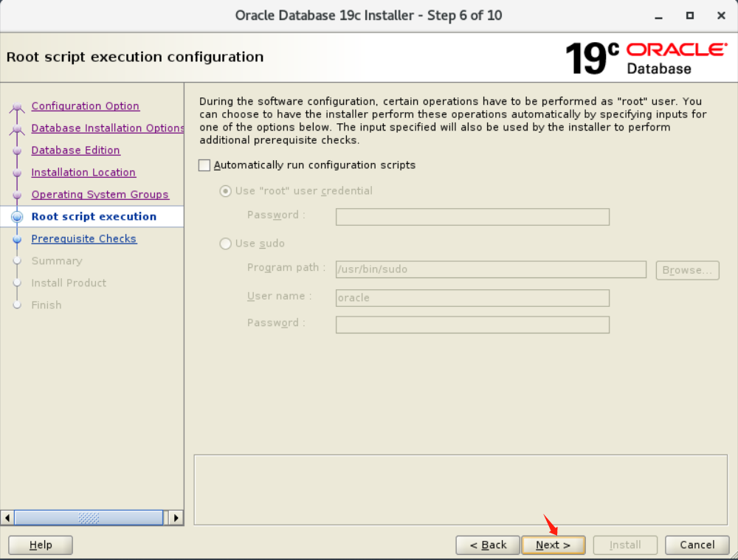738x560 pixels.
Task: Click the Summary step label
Action: pos(57,260)
